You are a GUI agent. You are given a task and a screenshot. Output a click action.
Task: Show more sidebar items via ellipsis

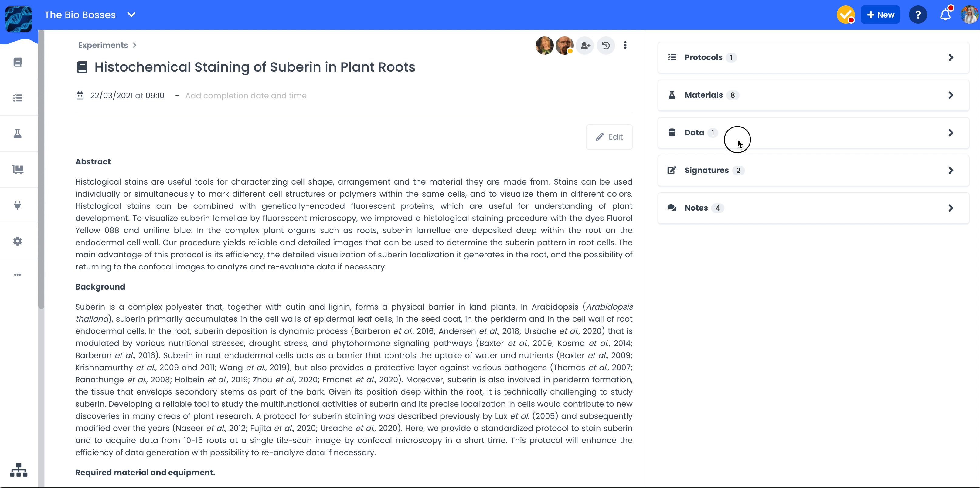click(x=18, y=275)
